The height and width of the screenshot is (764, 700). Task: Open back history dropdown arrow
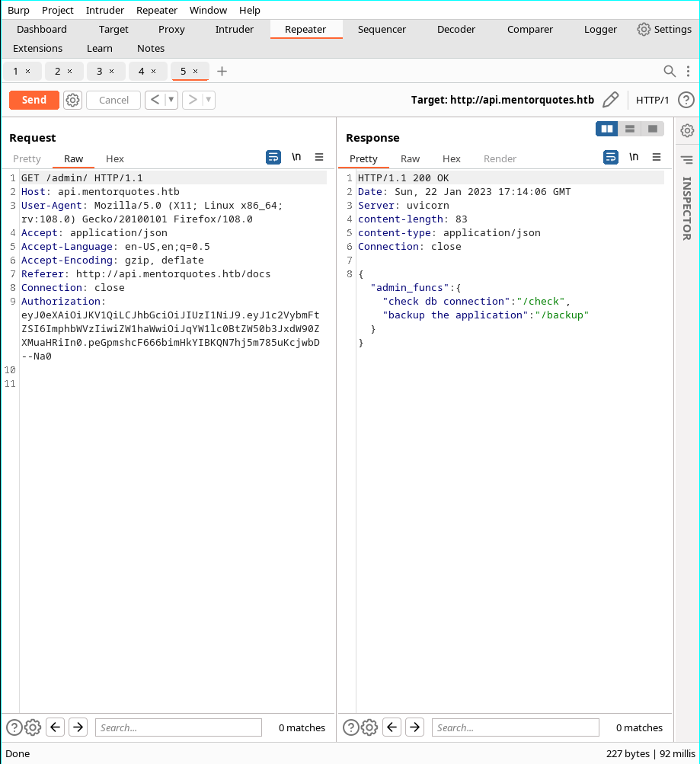pos(171,100)
